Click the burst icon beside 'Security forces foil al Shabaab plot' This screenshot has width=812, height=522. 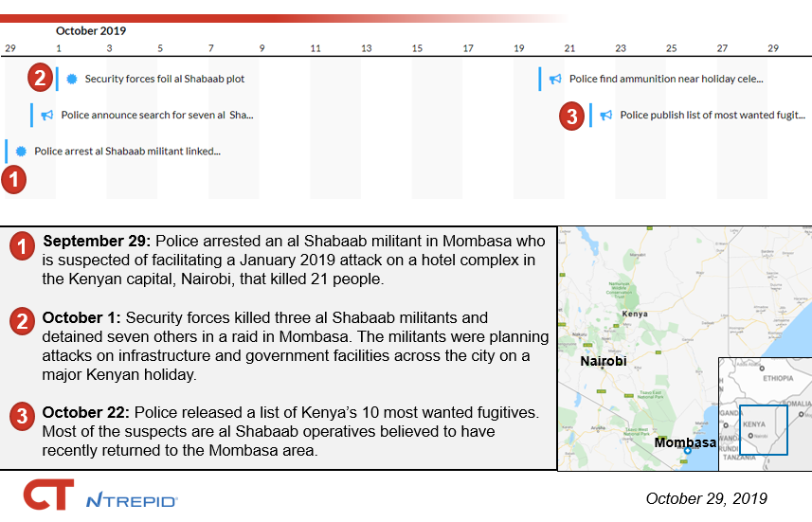point(72,79)
